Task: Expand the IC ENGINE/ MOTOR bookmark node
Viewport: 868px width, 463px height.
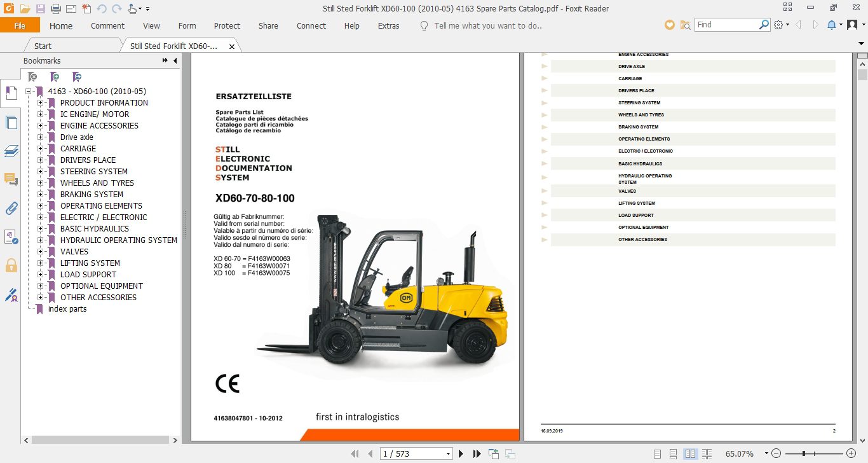Action: click(x=41, y=114)
